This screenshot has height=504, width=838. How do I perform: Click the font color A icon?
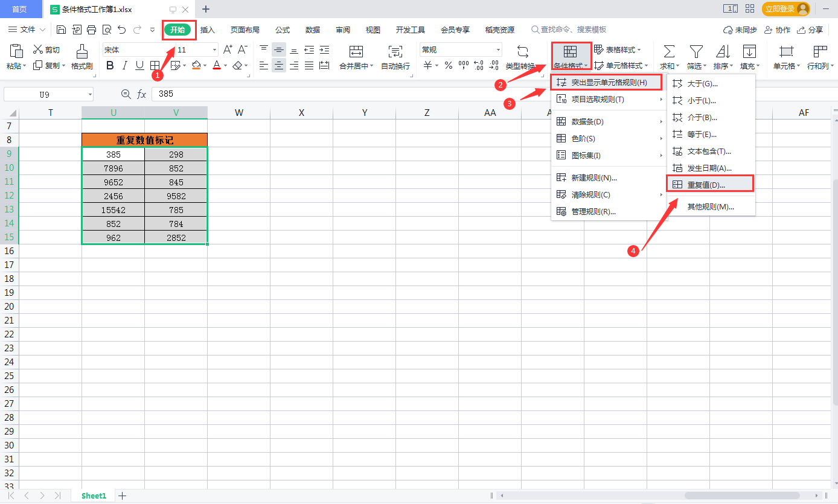[217, 65]
